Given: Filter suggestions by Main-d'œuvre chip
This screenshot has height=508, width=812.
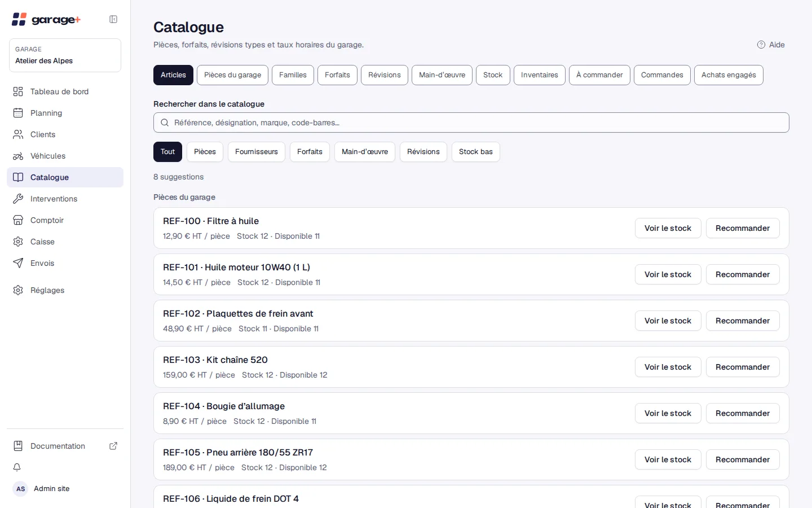Looking at the screenshot, I should pyautogui.click(x=365, y=152).
